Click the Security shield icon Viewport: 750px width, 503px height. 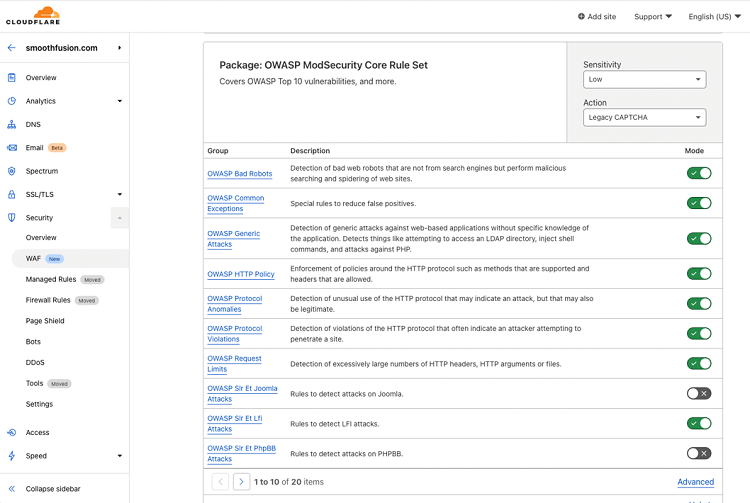point(11,218)
